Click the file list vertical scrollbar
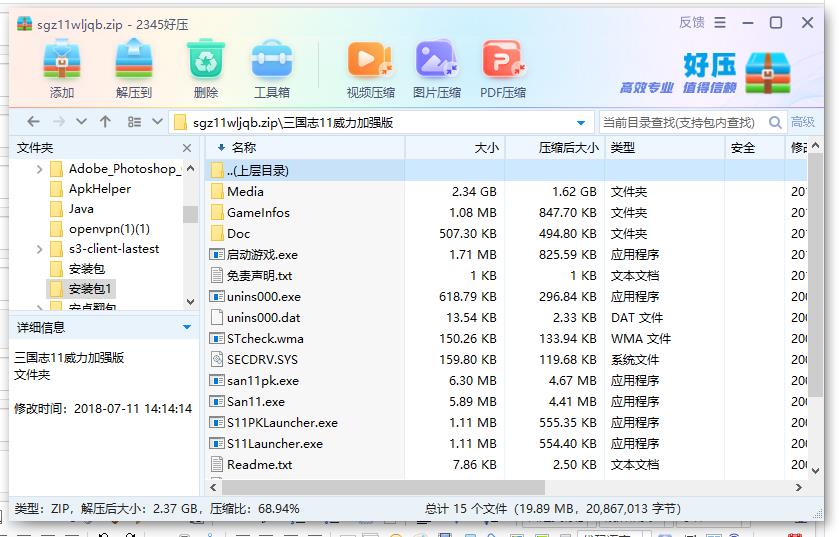 click(x=815, y=275)
